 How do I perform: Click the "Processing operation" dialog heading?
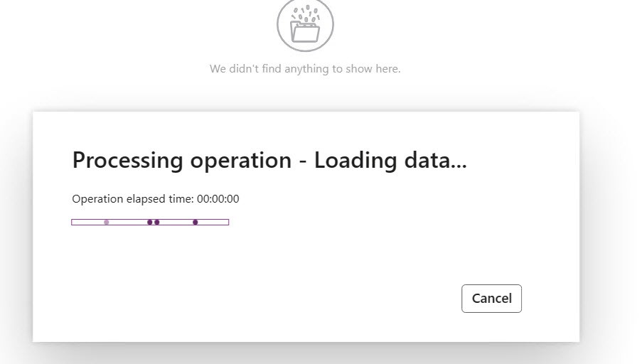(269, 160)
